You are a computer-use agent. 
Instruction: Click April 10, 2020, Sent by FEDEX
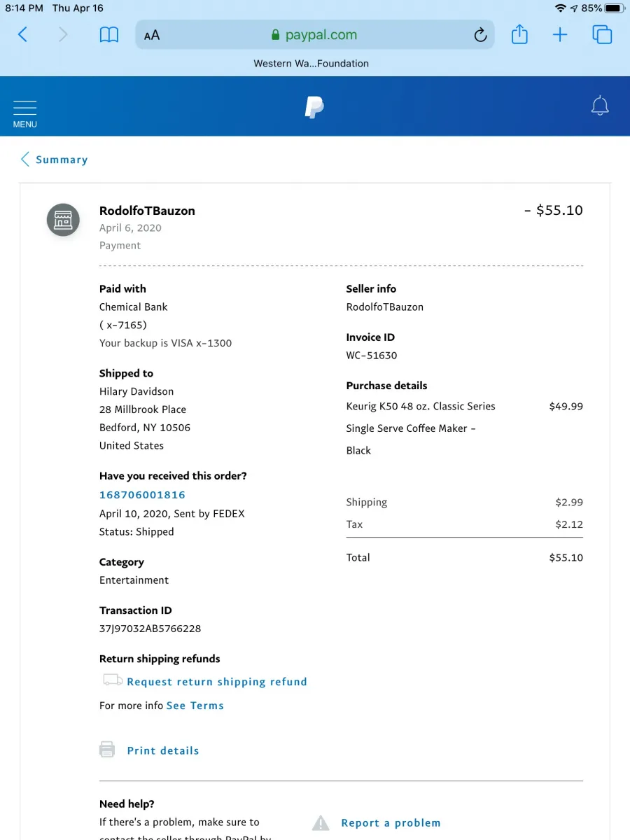pos(172,514)
